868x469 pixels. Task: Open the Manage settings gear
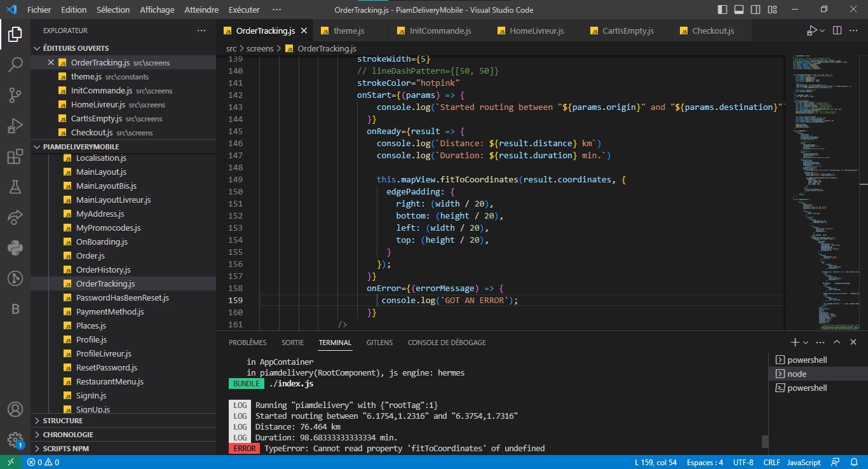click(x=15, y=440)
